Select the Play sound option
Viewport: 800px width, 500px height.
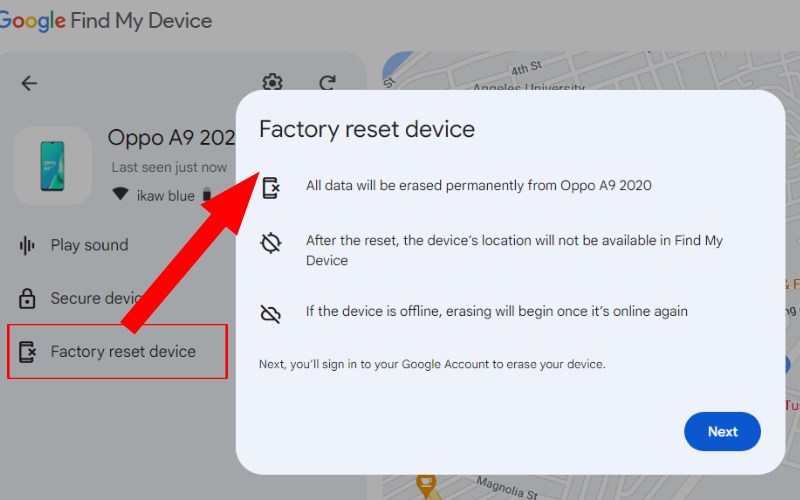(74, 245)
